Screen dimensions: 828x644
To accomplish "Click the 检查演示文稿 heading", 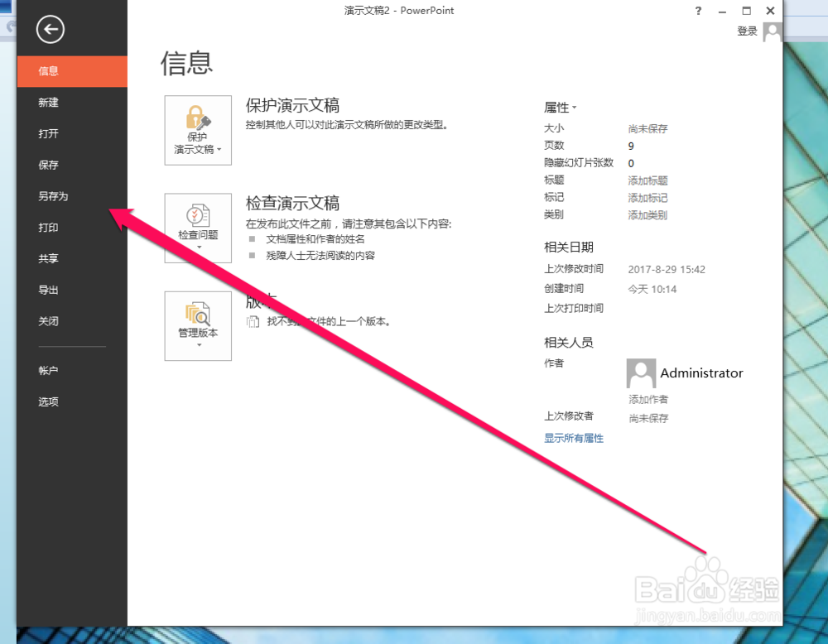I will (x=292, y=203).
